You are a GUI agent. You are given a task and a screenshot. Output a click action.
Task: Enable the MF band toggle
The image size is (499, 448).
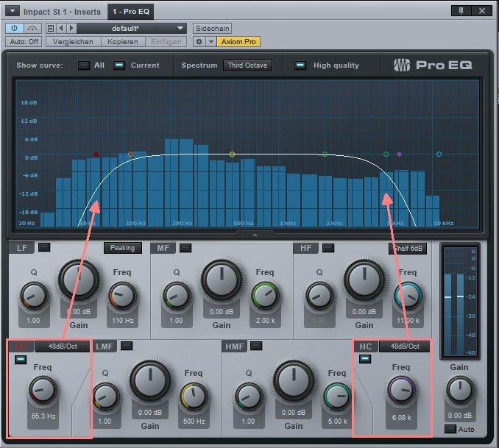tap(185, 248)
